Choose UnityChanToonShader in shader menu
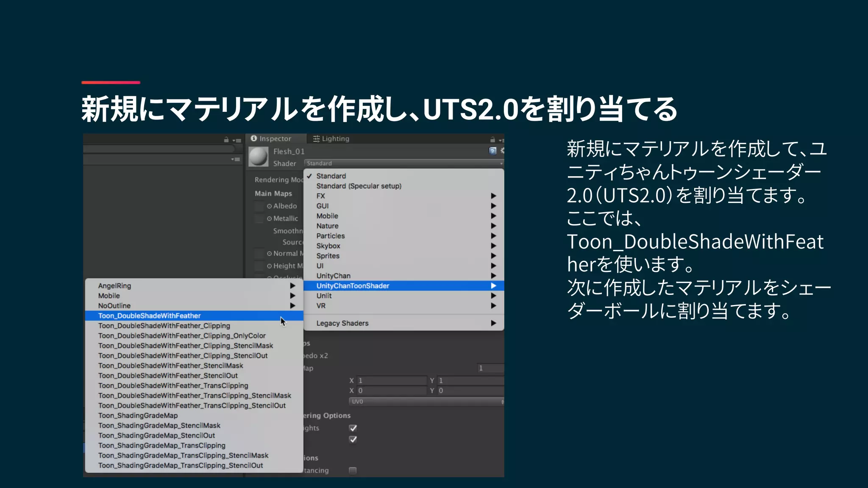This screenshot has height=488, width=868. pos(353,286)
